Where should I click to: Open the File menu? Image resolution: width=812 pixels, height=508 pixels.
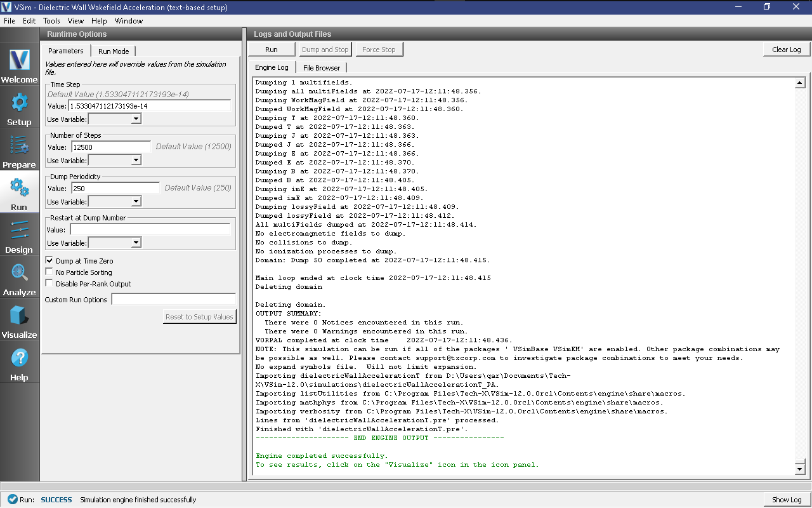click(10, 21)
